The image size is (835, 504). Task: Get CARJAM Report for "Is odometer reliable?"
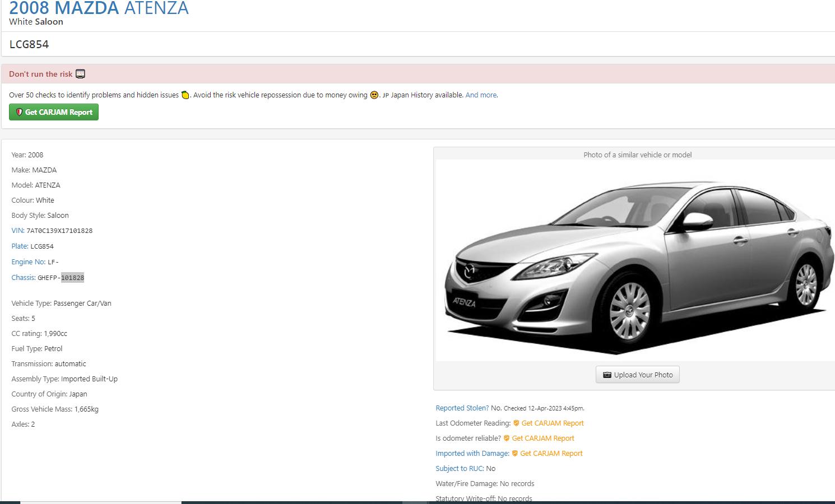[539, 438]
